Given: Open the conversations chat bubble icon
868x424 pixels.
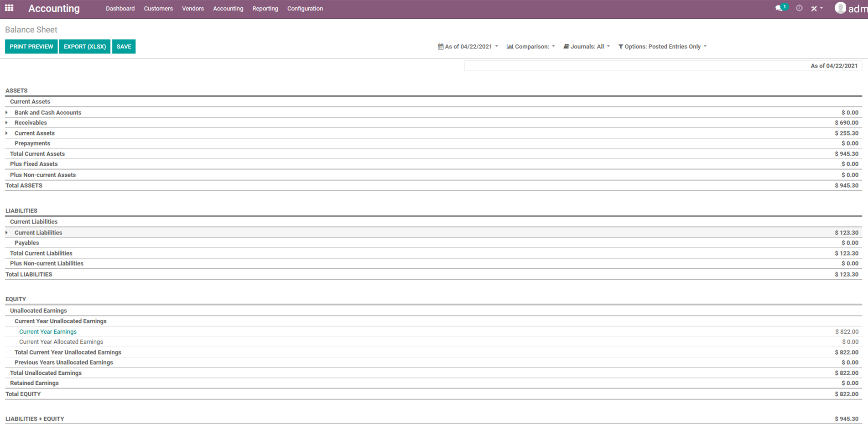Looking at the screenshot, I should pos(779,8).
